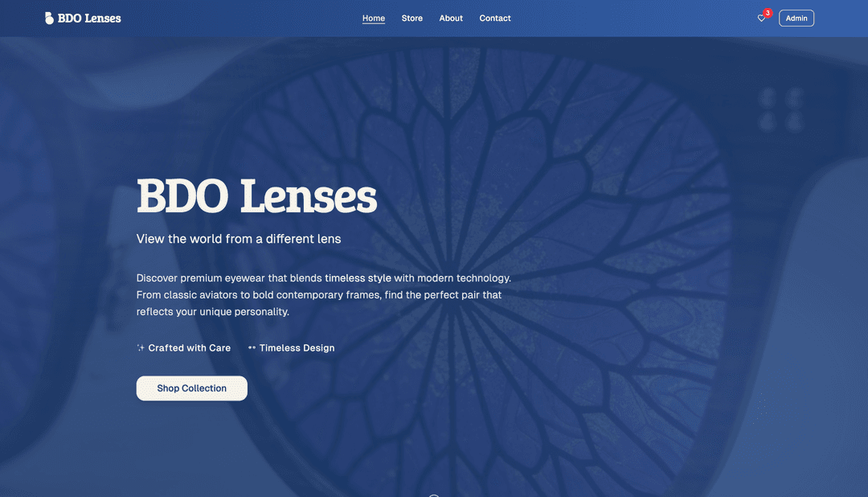
Task: Select the sparkle icon beside Crafted with Care
Action: tap(141, 347)
